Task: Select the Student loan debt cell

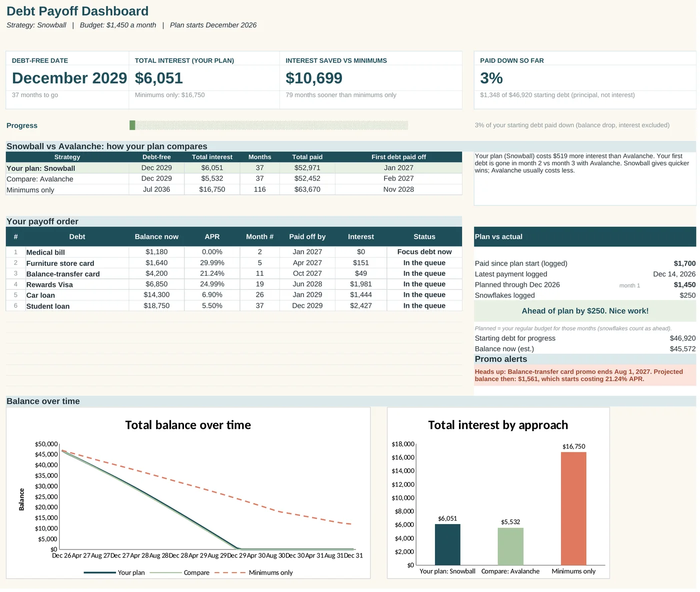Action: click(77, 306)
